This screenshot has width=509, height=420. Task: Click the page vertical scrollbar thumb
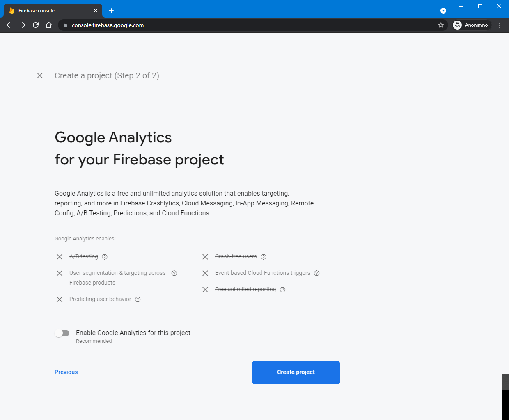click(505, 382)
